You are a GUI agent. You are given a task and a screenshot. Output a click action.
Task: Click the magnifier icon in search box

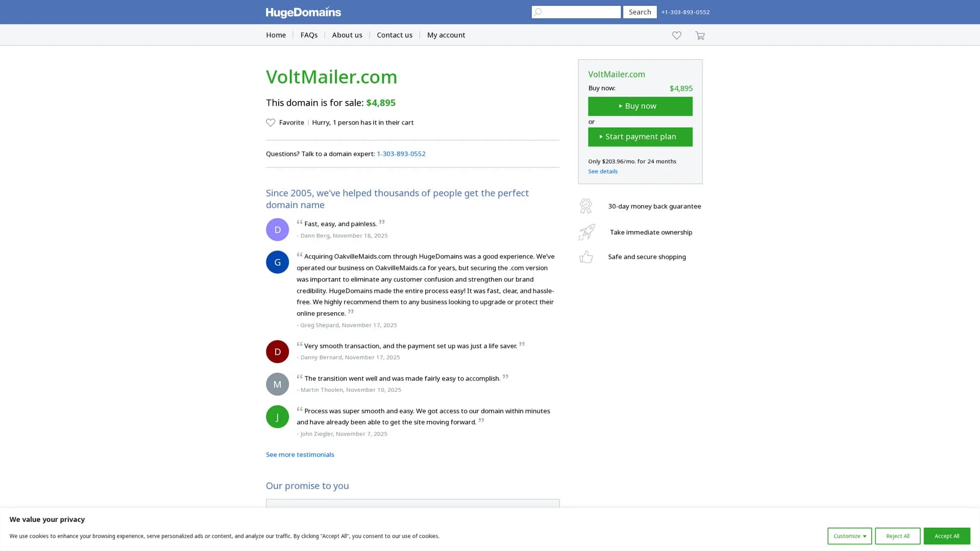[x=538, y=12]
